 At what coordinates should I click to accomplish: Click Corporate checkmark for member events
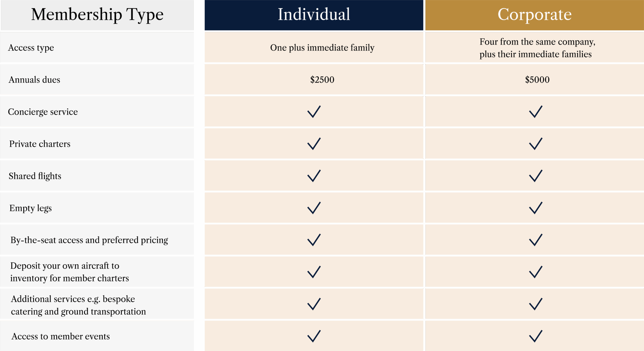[x=536, y=336]
